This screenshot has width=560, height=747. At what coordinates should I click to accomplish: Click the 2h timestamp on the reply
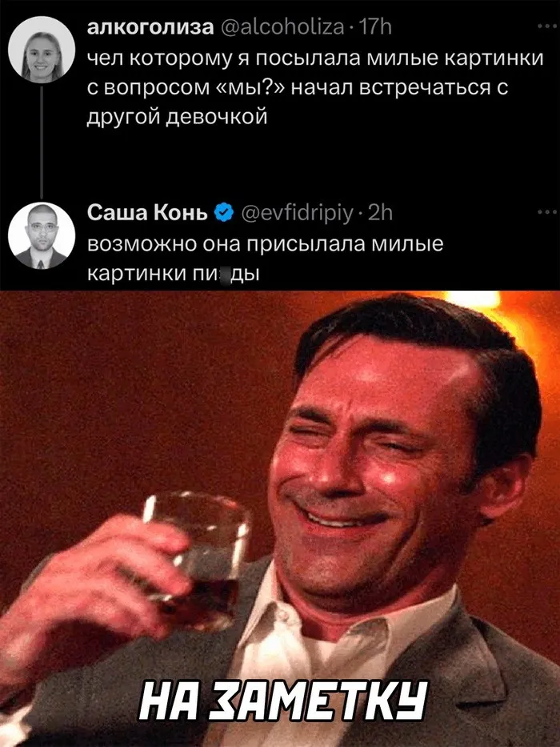[x=380, y=213]
